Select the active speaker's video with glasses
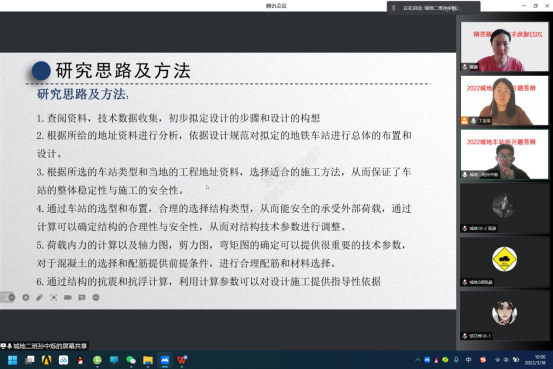553x369 pixels. [x=504, y=154]
